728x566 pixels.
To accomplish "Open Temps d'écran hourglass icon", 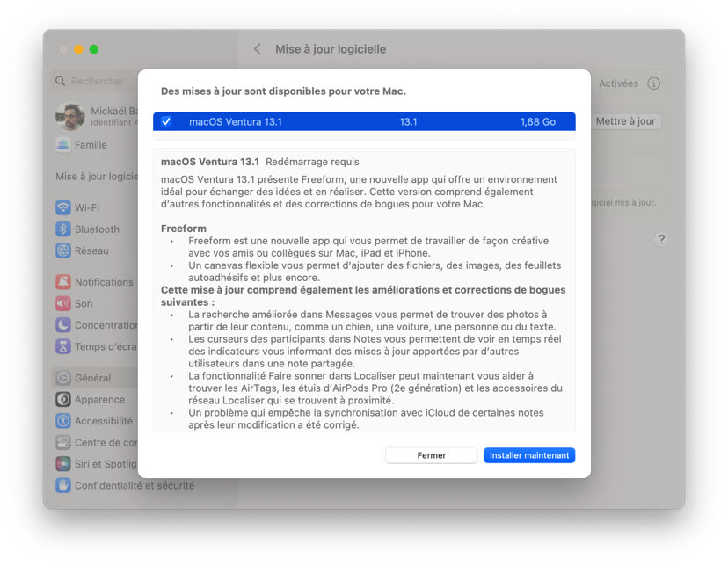I will point(63,346).
